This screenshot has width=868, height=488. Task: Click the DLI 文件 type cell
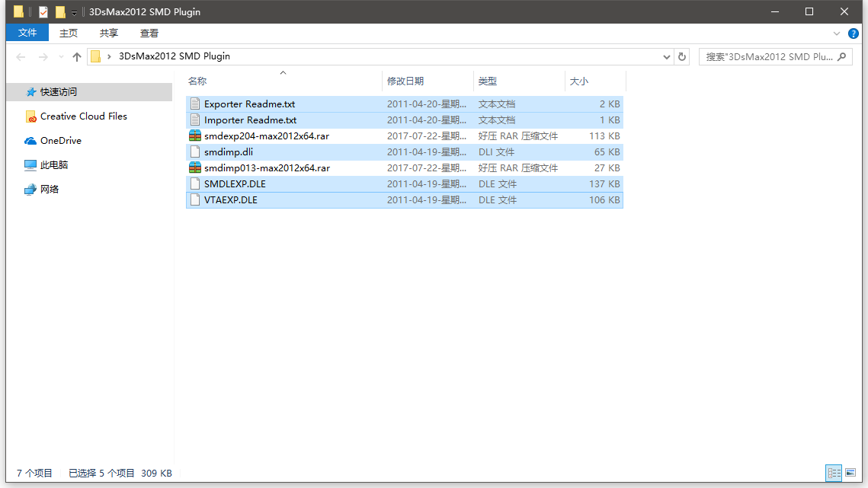(496, 152)
